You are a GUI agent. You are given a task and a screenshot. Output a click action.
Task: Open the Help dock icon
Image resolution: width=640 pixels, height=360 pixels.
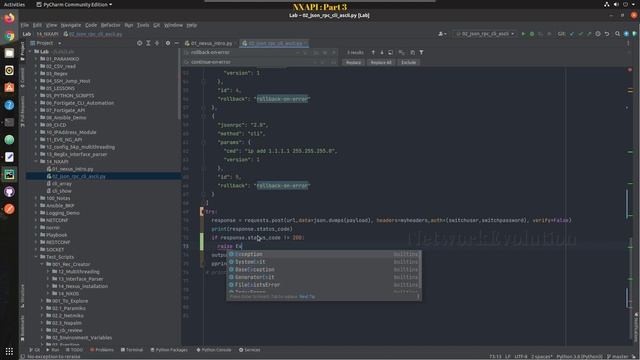(x=9, y=105)
